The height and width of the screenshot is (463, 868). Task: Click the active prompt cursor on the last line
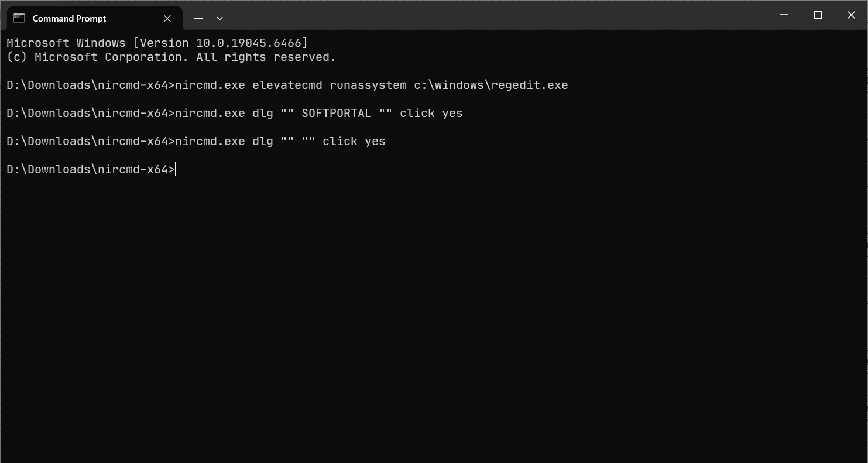175,170
